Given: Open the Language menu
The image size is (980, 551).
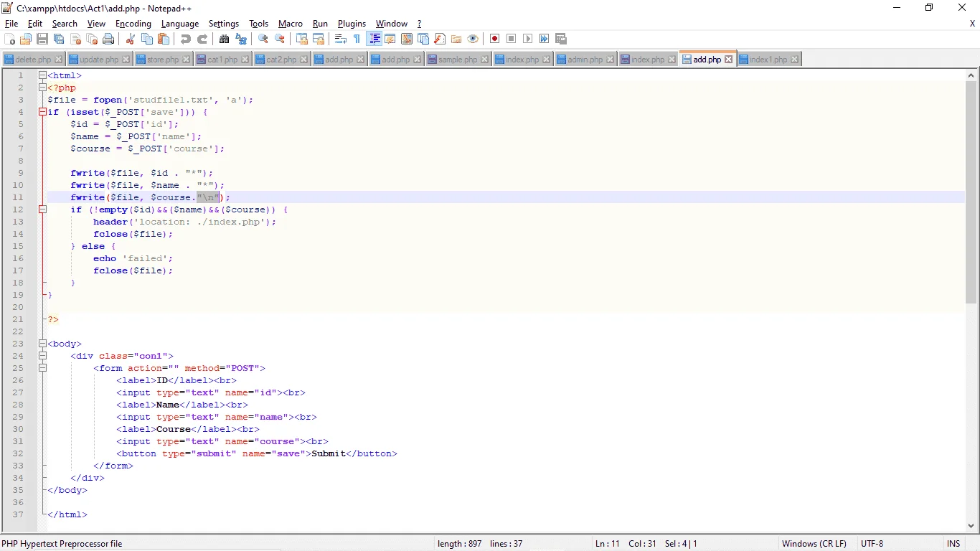Looking at the screenshot, I should click(x=180, y=24).
